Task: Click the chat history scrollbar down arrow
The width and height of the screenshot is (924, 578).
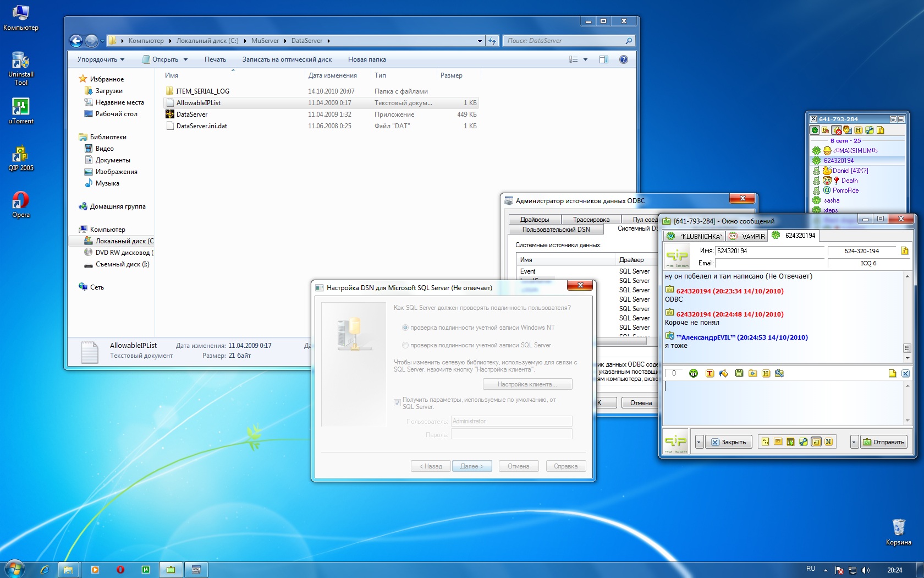Action: (x=908, y=358)
